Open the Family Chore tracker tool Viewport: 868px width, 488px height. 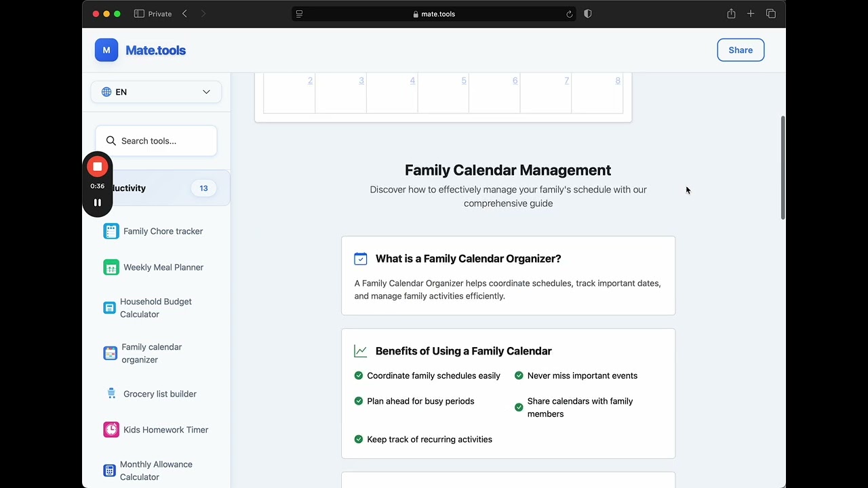point(163,231)
